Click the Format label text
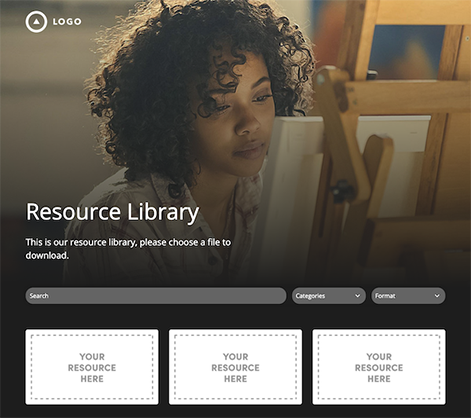This screenshot has height=418, width=471. 385,296
